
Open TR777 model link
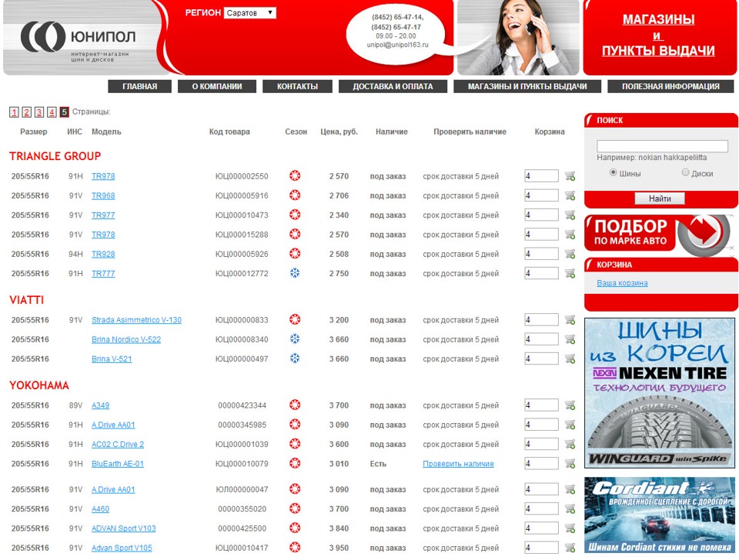(x=103, y=273)
